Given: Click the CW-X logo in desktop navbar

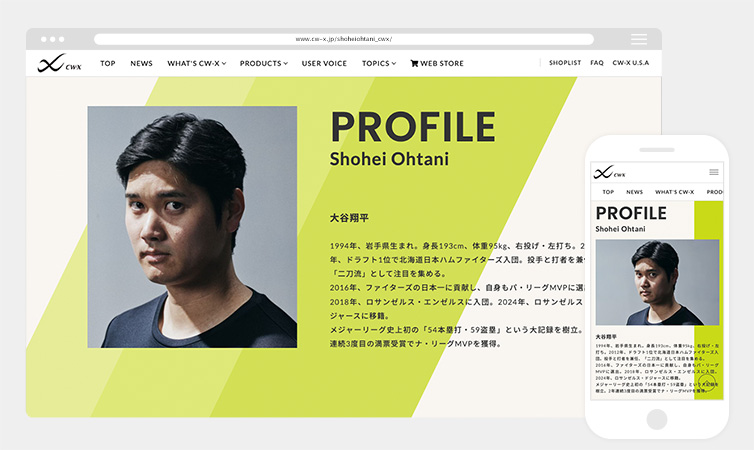Looking at the screenshot, I should click(x=59, y=63).
